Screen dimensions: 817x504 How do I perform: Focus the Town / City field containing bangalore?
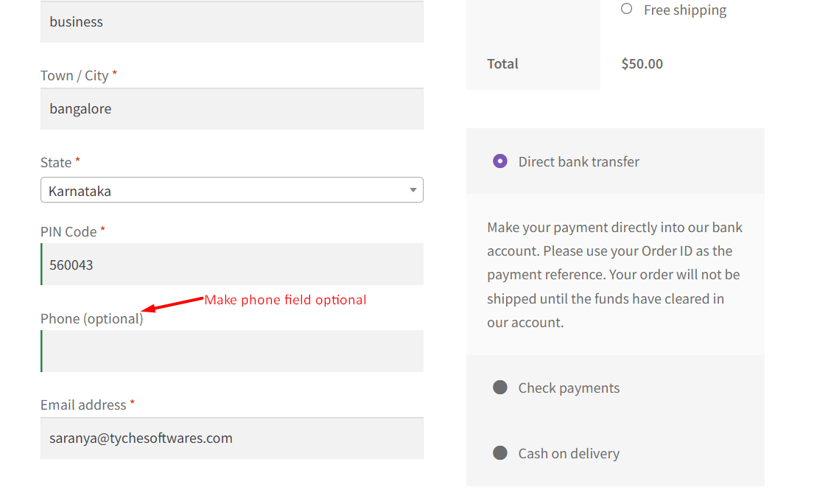click(231, 109)
